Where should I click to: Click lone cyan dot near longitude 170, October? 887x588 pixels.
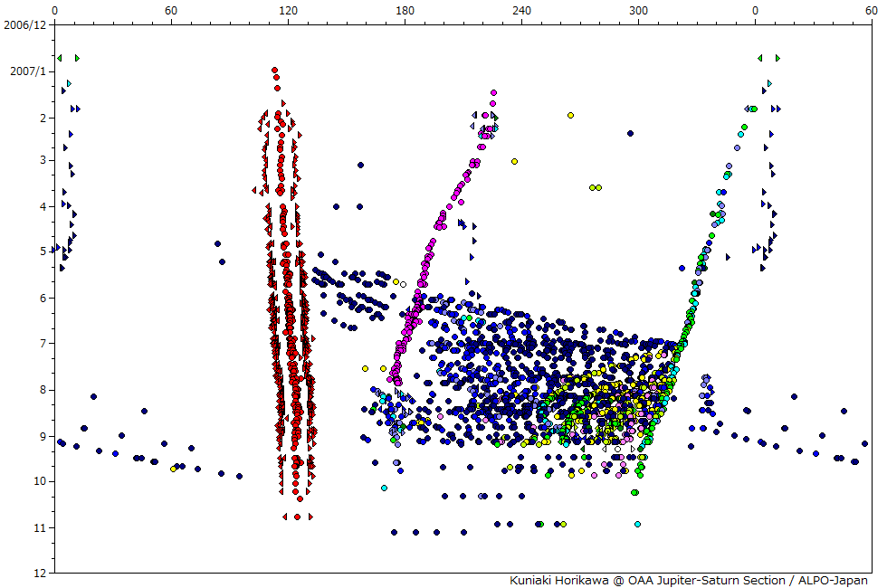point(384,488)
